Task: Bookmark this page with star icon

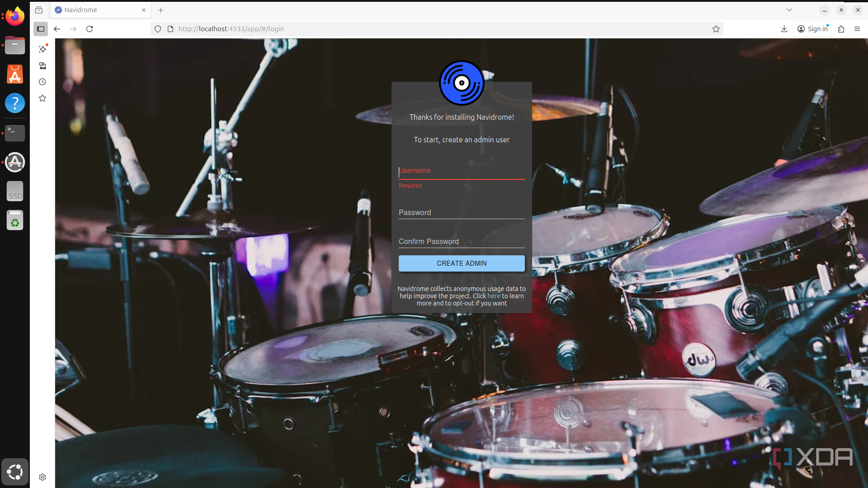Action: tap(716, 29)
